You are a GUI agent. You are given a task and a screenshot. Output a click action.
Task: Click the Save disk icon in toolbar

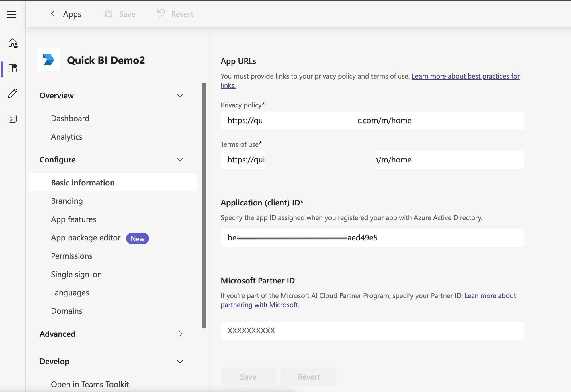click(x=109, y=14)
